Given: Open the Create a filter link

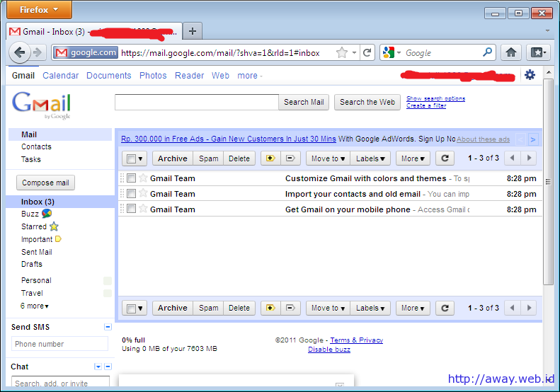Looking at the screenshot, I should click(x=426, y=105).
